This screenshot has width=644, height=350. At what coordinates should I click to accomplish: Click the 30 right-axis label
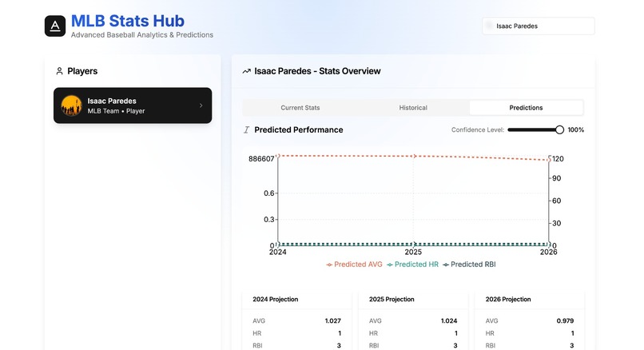pos(557,224)
